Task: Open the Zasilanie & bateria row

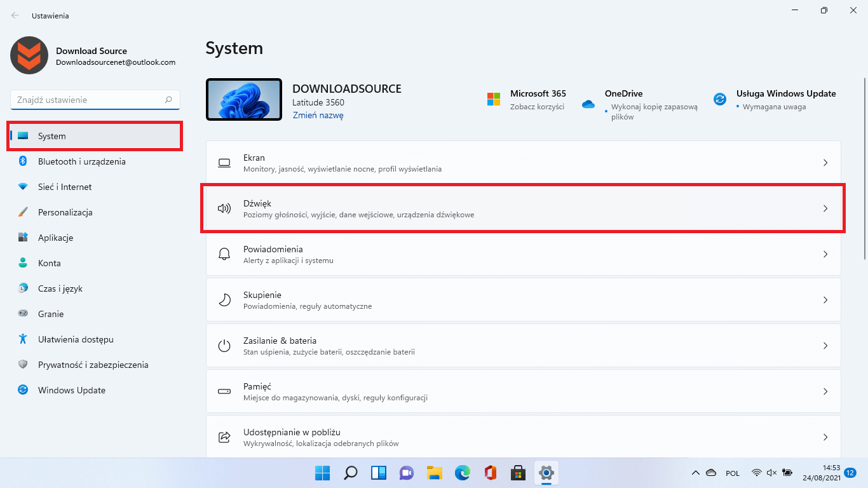Action: 524,346
